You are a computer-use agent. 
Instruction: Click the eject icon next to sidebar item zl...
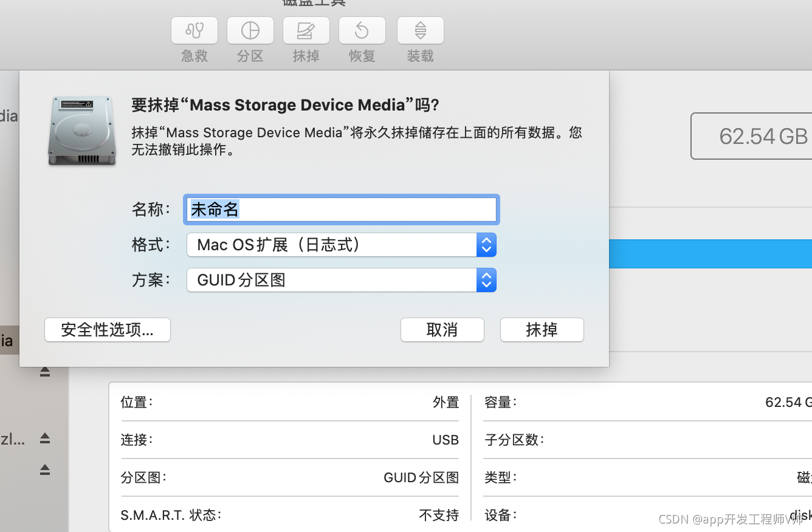point(44,438)
